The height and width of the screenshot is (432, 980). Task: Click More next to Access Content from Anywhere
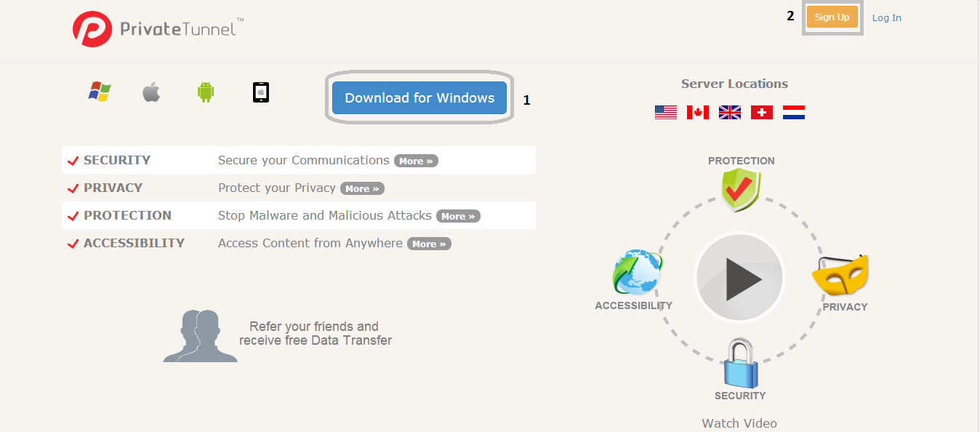click(429, 244)
